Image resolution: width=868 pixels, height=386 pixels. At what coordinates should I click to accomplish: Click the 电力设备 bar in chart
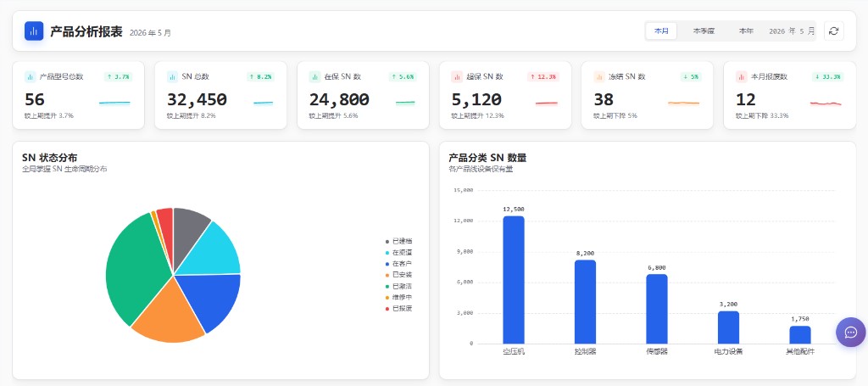[728, 327]
